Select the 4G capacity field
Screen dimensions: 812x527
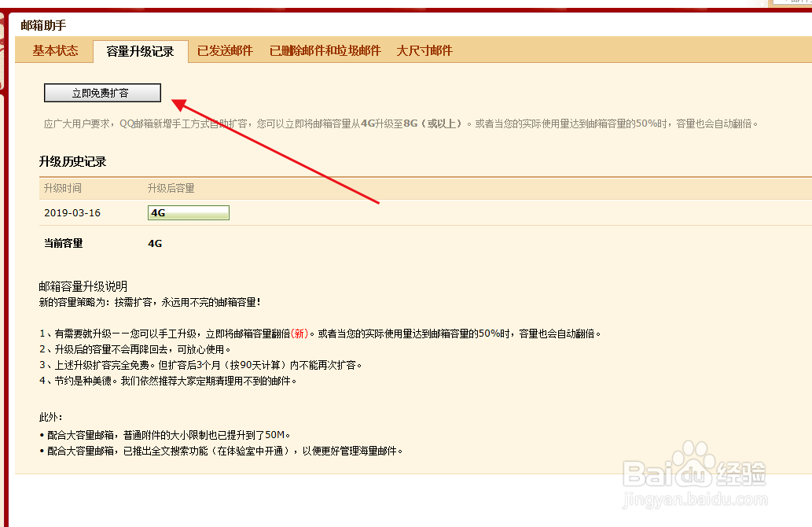(188, 212)
